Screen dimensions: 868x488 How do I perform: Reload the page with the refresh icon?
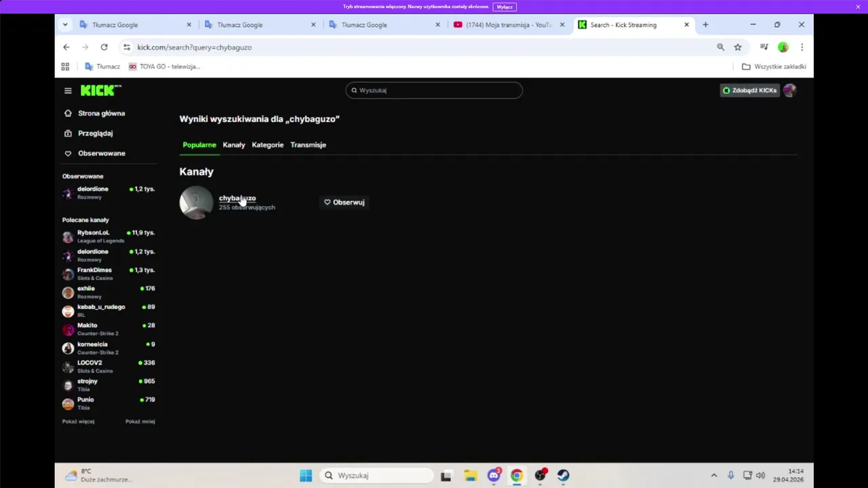coord(104,47)
